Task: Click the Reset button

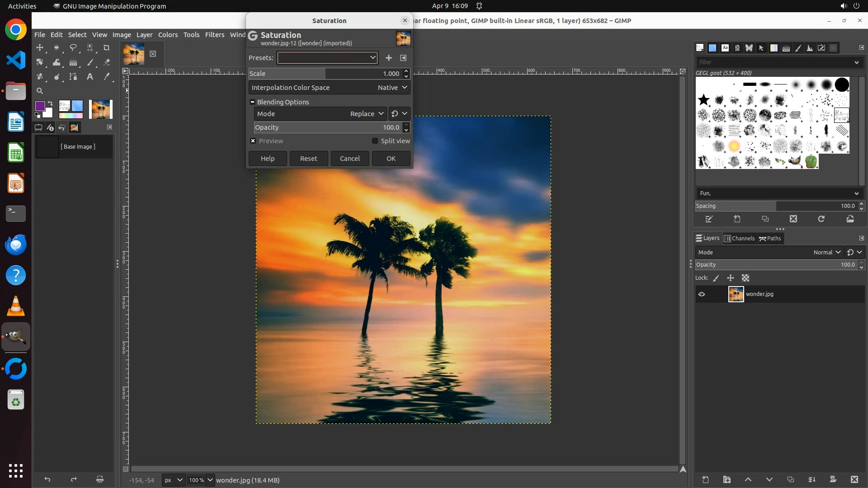Action: click(308, 159)
